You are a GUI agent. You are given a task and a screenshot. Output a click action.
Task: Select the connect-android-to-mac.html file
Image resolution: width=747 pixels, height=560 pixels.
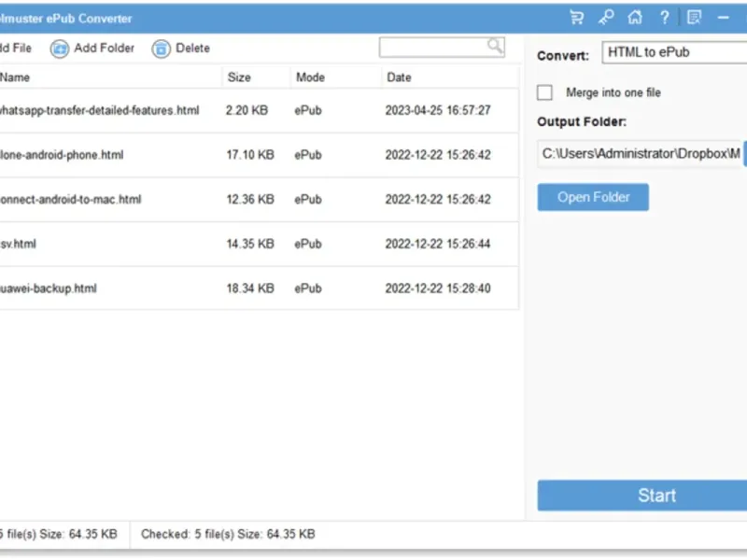click(71, 199)
